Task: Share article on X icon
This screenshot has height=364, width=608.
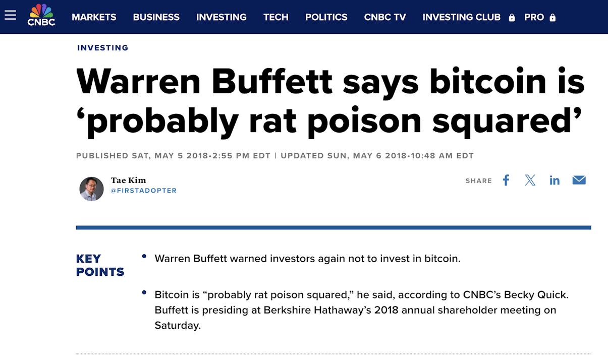Action: click(x=530, y=180)
